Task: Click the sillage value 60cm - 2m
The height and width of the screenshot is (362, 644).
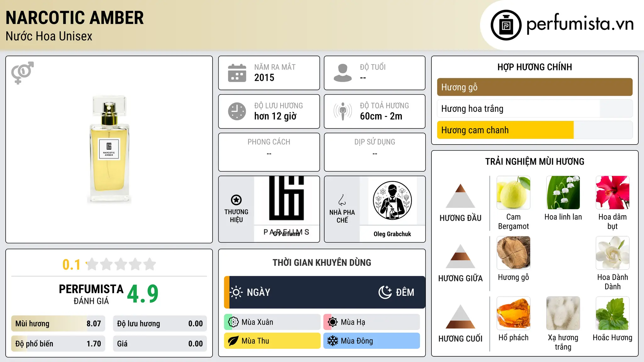Action: [381, 116]
